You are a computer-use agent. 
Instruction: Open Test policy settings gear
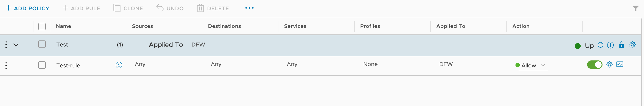tap(632, 45)
